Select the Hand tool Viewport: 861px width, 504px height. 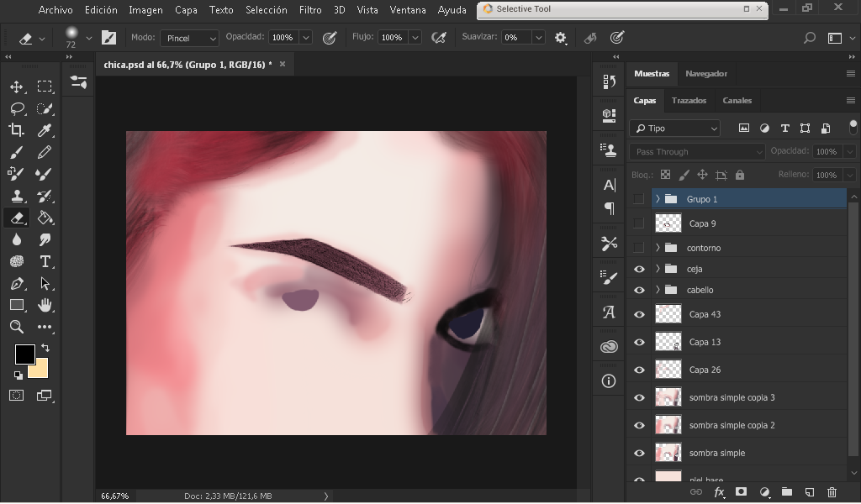[x=45, y=305]
